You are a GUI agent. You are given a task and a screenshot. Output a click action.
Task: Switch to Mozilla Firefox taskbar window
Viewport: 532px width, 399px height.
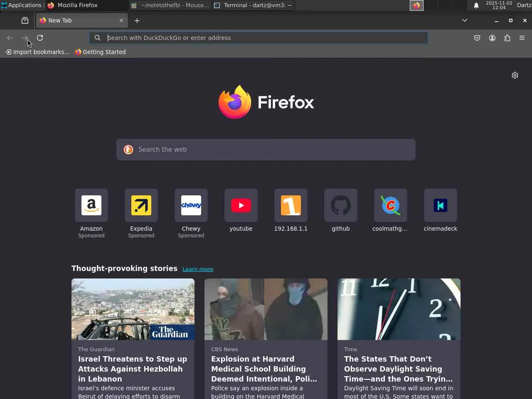coord(87,5)
